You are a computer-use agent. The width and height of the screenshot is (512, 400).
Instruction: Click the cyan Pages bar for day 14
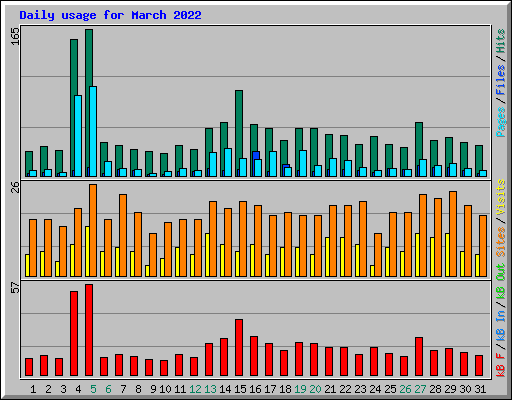[228, 162]
